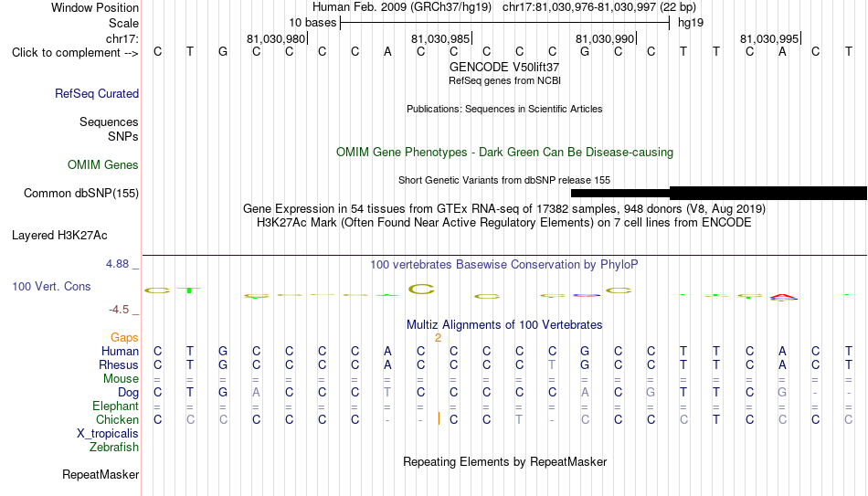Click 'Repeating Elements by RepeatMasker' title
The height and width of the screenshot is (496, 868).
(x=504, y=461)
